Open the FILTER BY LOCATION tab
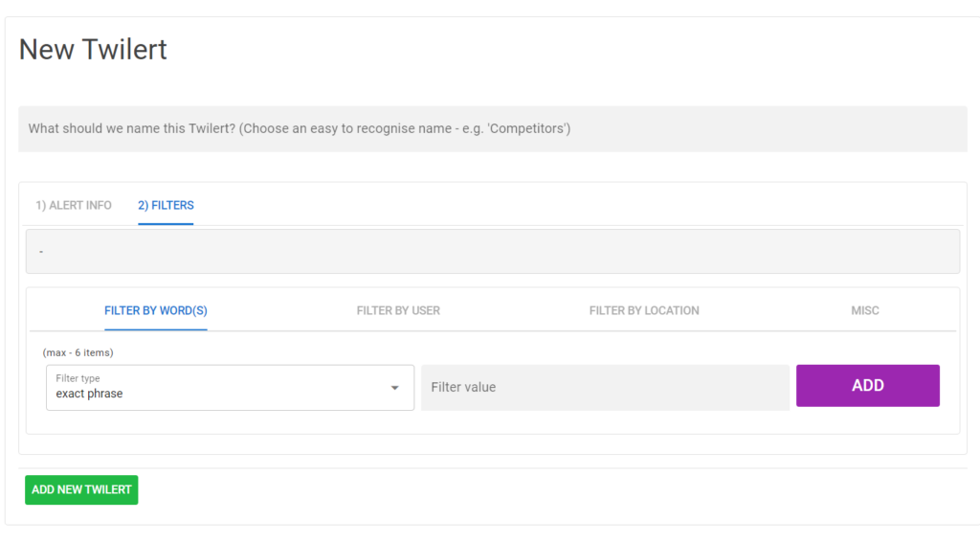The image size is (980, 543). click(x=644, y=310)
